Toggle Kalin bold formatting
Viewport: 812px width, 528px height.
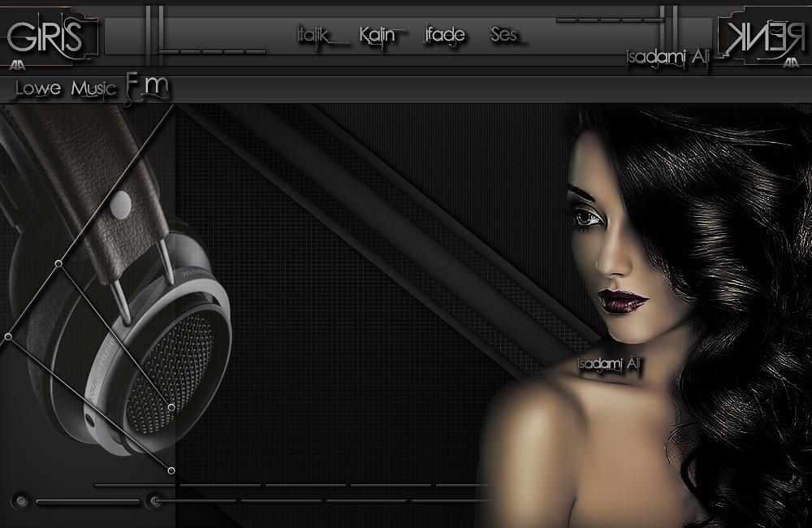click(x=378, y=36)
